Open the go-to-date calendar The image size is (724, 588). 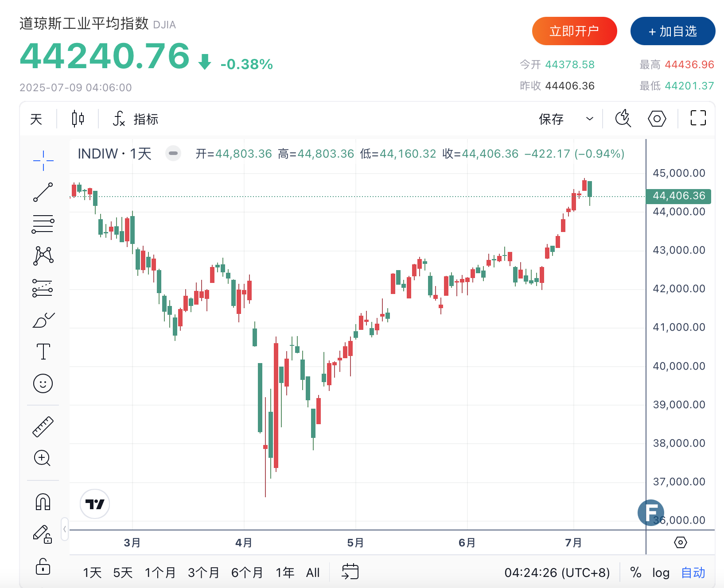coord(350,572)
